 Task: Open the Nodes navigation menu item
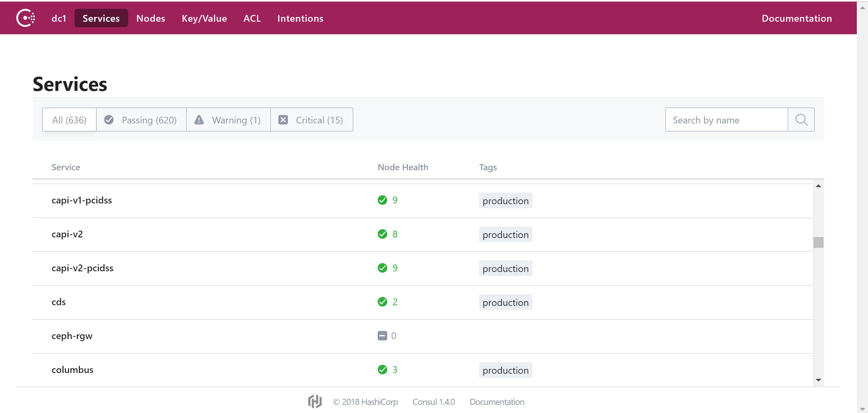[151, 18]
